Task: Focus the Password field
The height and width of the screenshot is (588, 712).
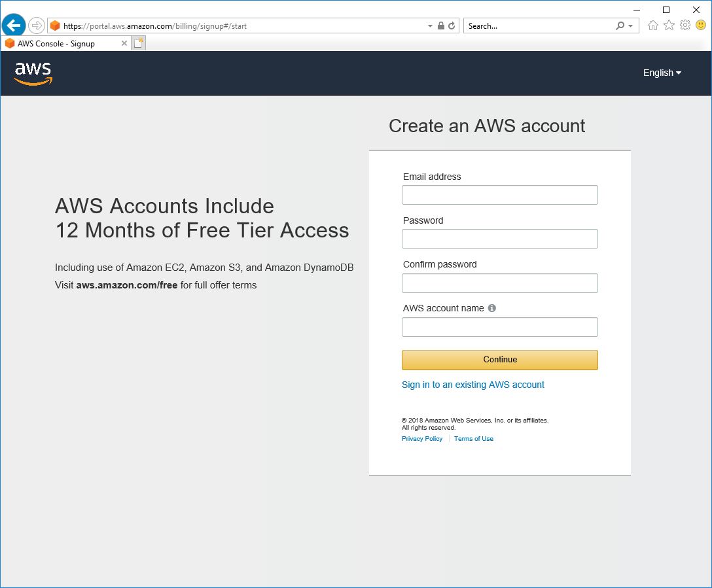Action: point(499,239)
